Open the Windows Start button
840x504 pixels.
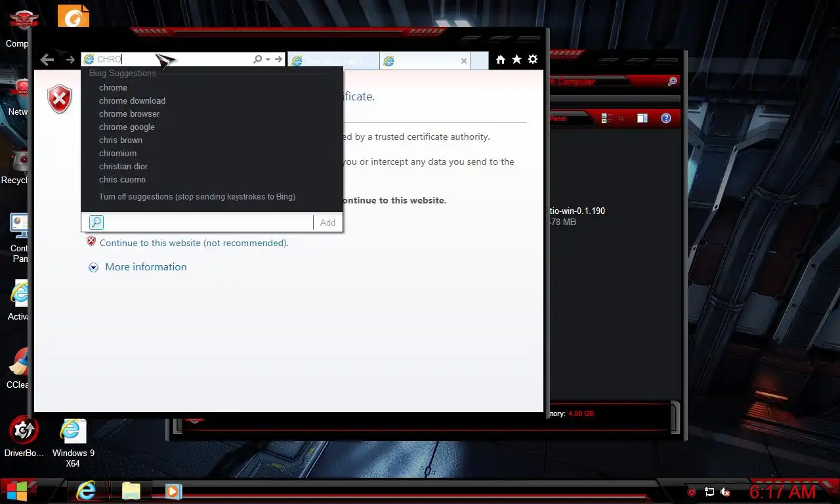pos(18,491)
